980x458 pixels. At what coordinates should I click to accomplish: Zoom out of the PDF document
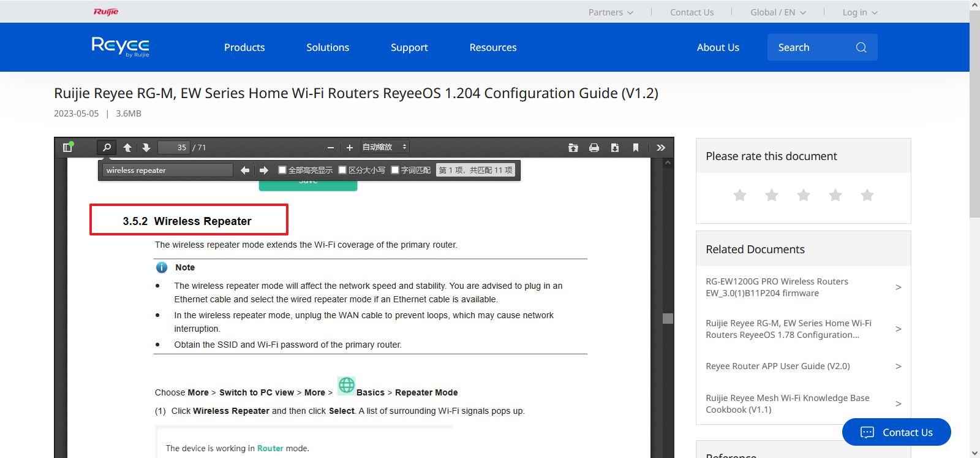(331, 147)
